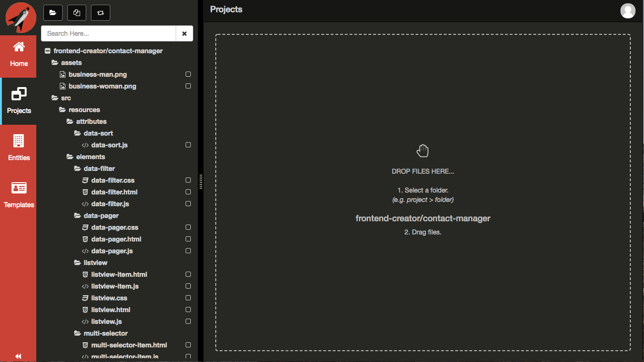Check the data-sort.js checkbox
The height and width of the screenshot is (362, 644).
click(188, 145)
